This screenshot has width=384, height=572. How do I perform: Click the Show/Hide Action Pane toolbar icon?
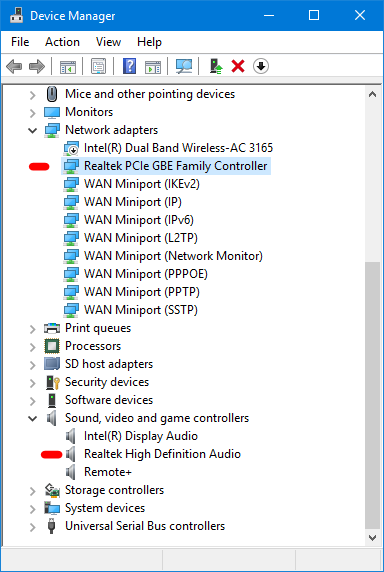[x=152, y=67]
